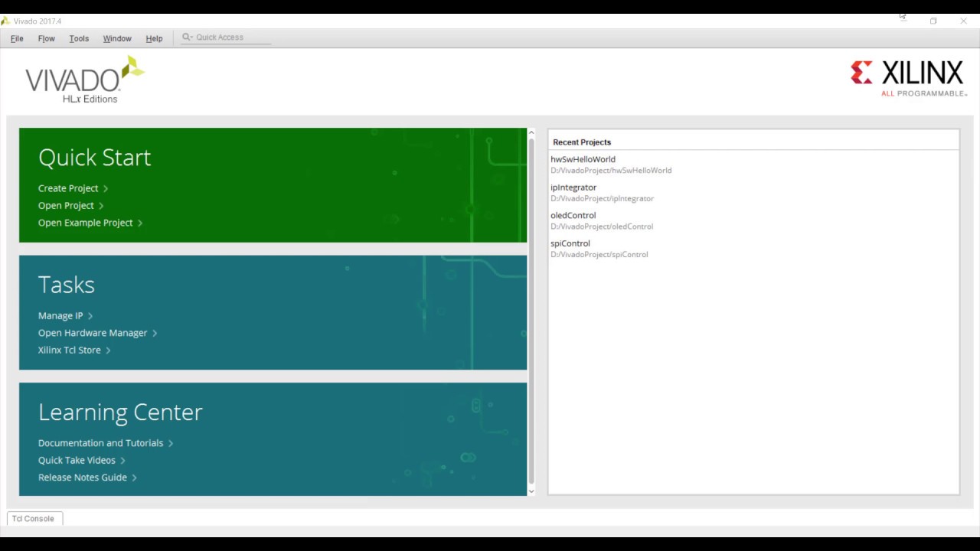This screenshot has width=980, height=551.
Task: Open the Help menu
Action: pos(154,38)
